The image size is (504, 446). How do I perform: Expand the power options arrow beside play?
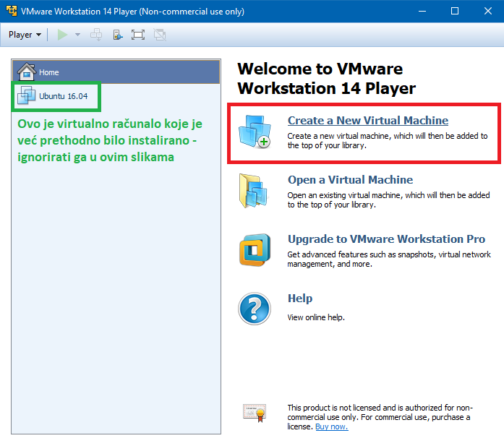point(77,35)
